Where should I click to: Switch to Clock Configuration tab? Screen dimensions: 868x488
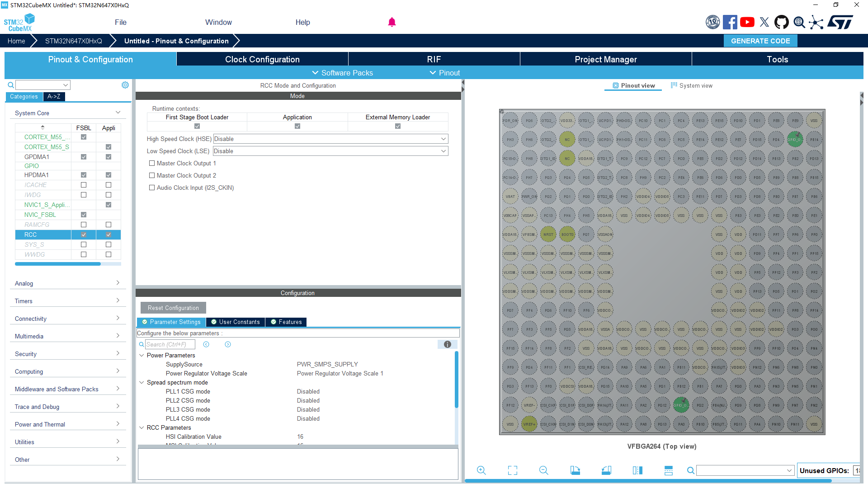[x=262, y=59]
